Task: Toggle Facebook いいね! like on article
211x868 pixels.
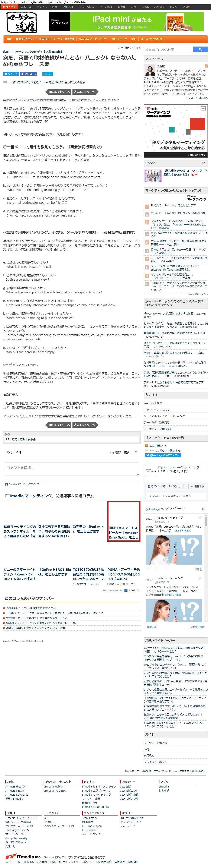Action: (x=28, y=74)
